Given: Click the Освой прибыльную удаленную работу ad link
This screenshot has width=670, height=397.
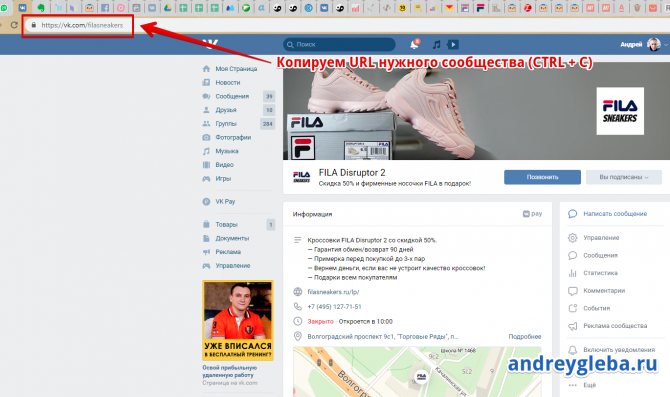Looking at the screenshot, I should pos(229,371).
